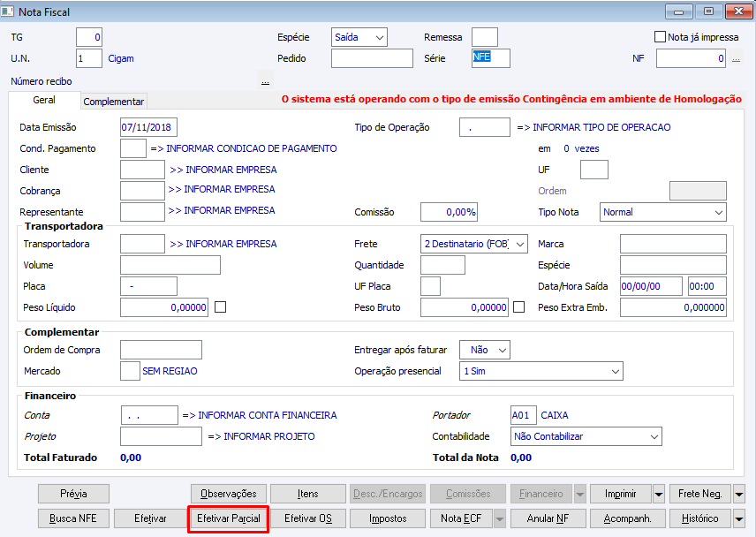756x537 pixels.
Task: Open the NF lookup ellipsis button
Action: [x=736, y=59]
